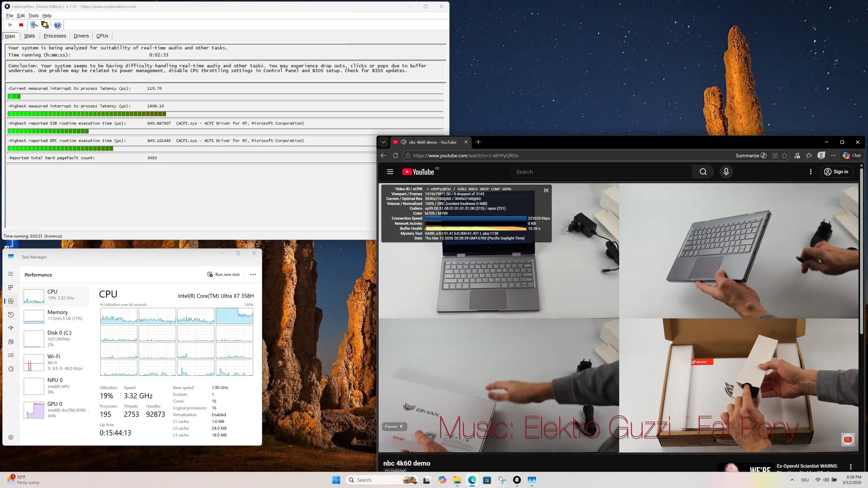The height and width of the screenshot is (488, 868).
Task: Mute tab via speaker icon on YouTube tab
Action: 403,142
